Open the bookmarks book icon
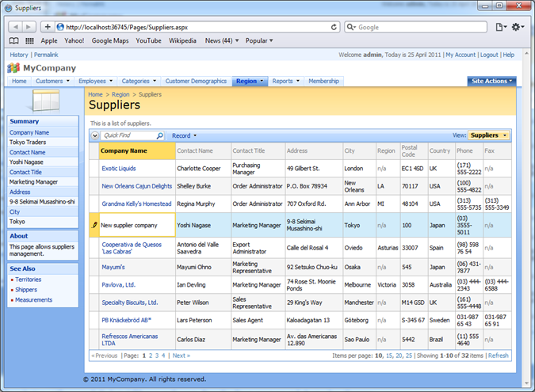The image size is (535, 392). click(x=13, y=40)
